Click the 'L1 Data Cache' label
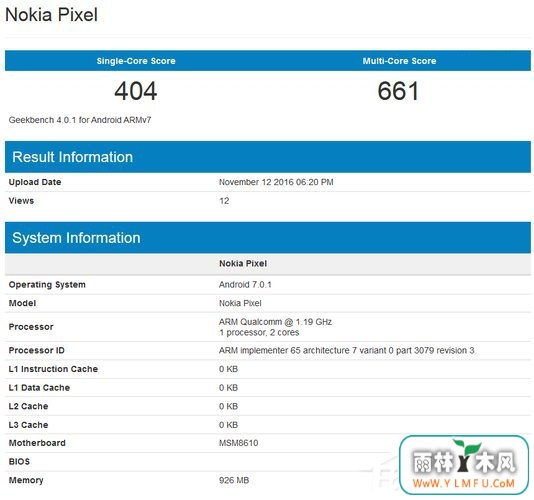The width and height of the screenshot is (534, 500). point(39,388)
